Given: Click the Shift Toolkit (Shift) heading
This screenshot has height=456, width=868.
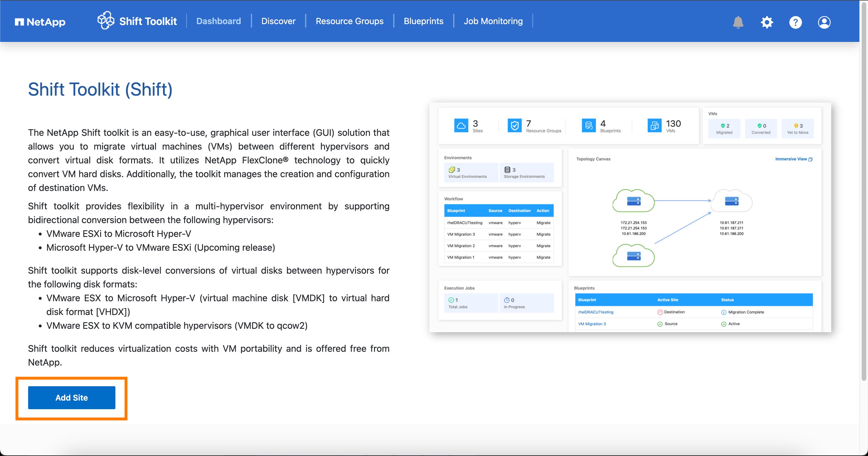Looking at the screenshot, I should pos(100,89).
